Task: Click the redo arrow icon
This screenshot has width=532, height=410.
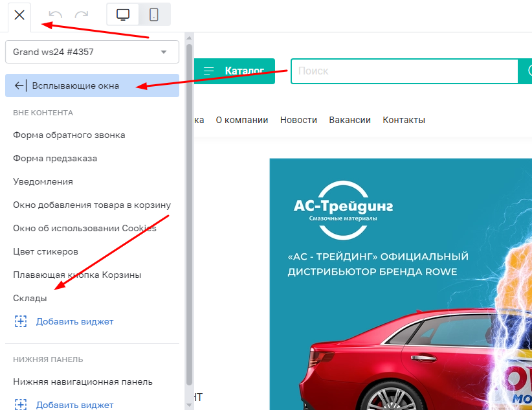Action: pyautogui.click(x=82, y=15)
